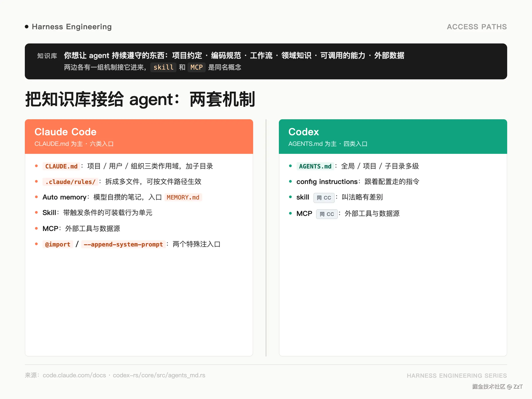Click the "同 CC" badge beside skill

[x=324, y=198]
